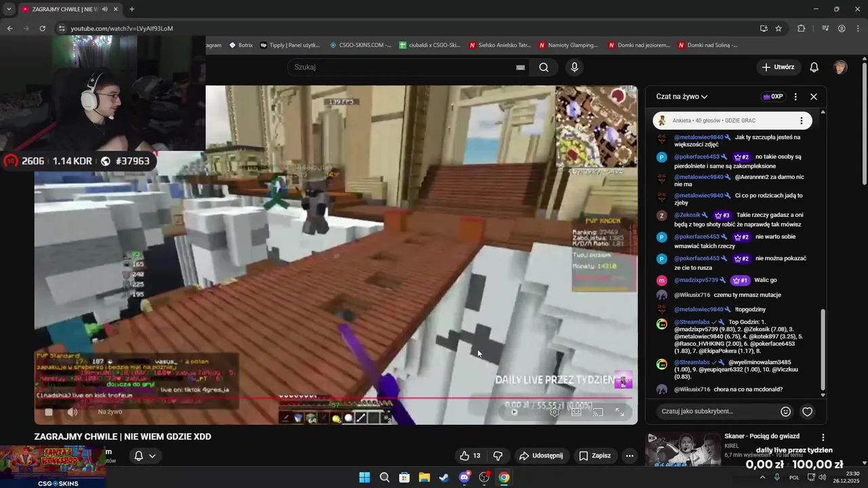The height and width of the screenshot is (488, 868).
Task: Click the Na żywo live indicator
Action: point(110,412)
